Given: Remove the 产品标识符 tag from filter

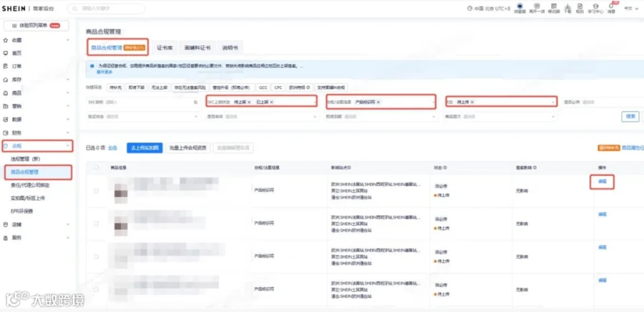Looking at the screenshot, I should point(379,102).
